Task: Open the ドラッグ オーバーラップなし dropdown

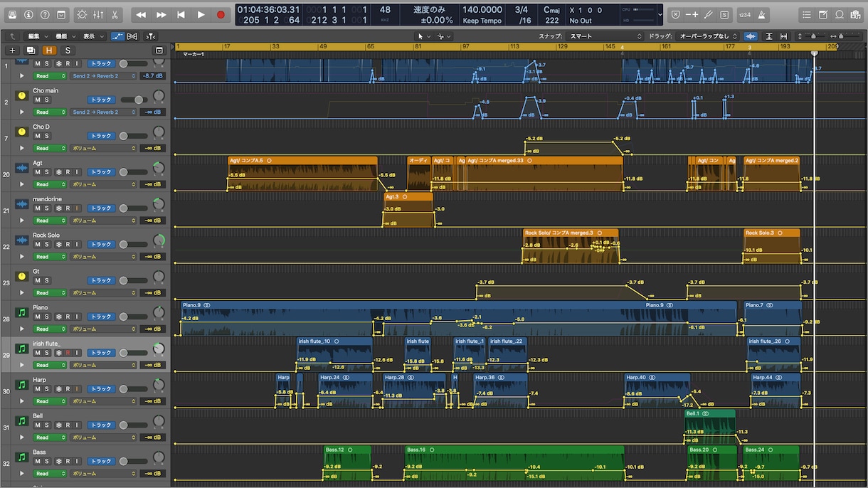Action: (707, 36)
